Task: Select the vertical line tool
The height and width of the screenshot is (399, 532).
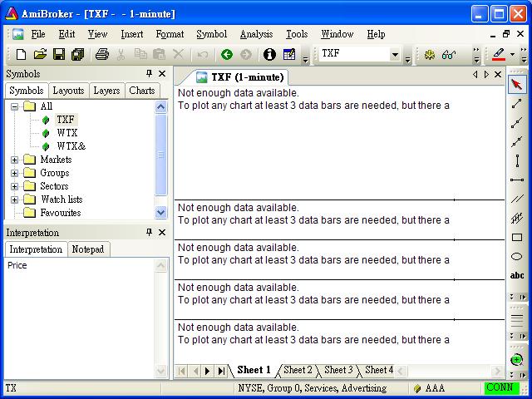Action: 517,160
